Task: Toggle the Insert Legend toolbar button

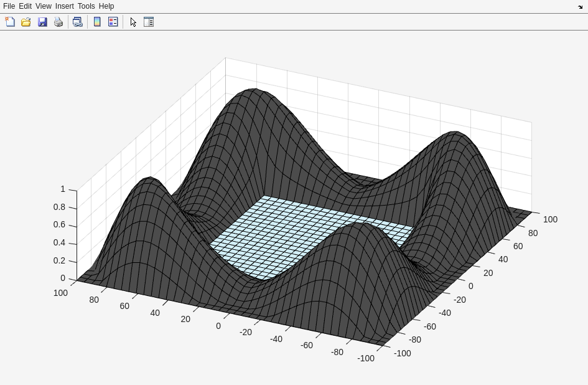Action: point(113,22)
